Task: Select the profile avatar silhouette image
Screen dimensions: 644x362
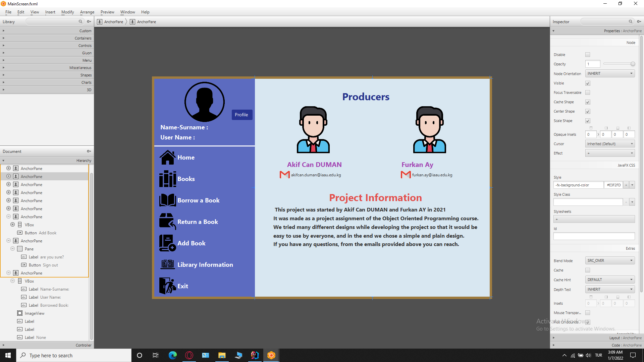Action: coord(204,102)
